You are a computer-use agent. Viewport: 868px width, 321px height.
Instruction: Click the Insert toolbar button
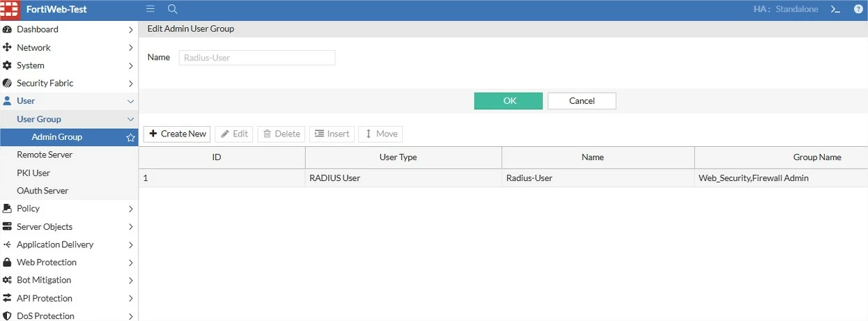click(x=332, y=134)
